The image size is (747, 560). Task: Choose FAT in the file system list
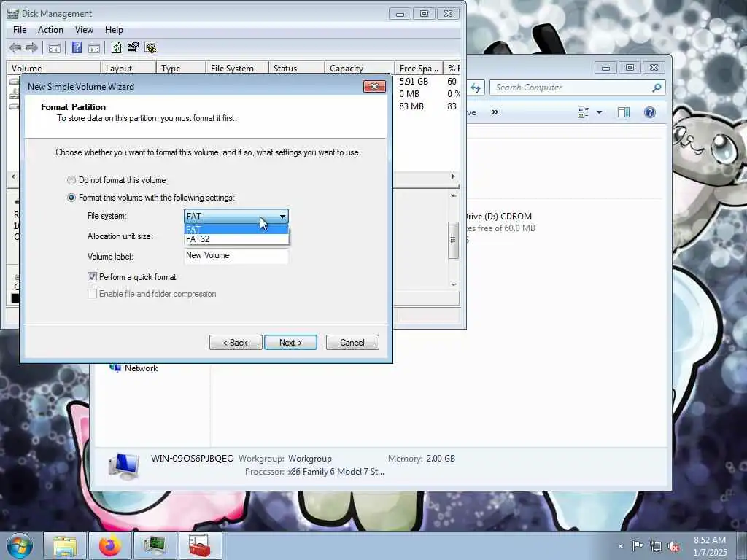236,229
